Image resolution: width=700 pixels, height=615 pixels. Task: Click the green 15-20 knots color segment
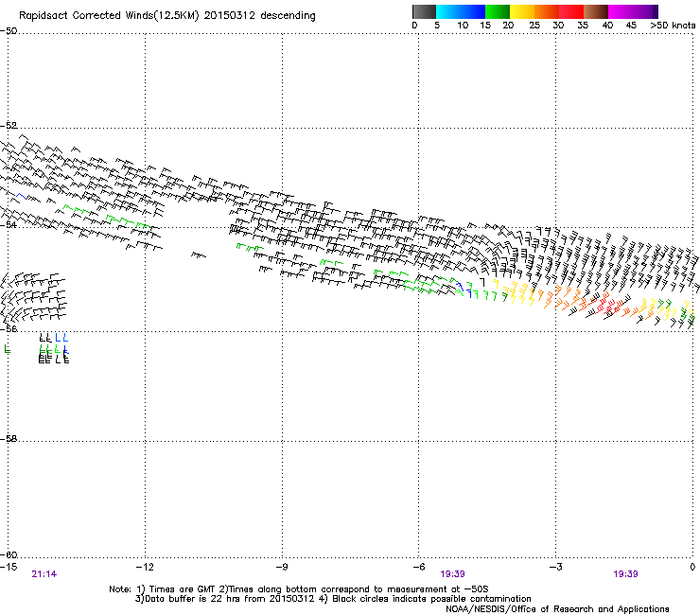pos(498,11)
